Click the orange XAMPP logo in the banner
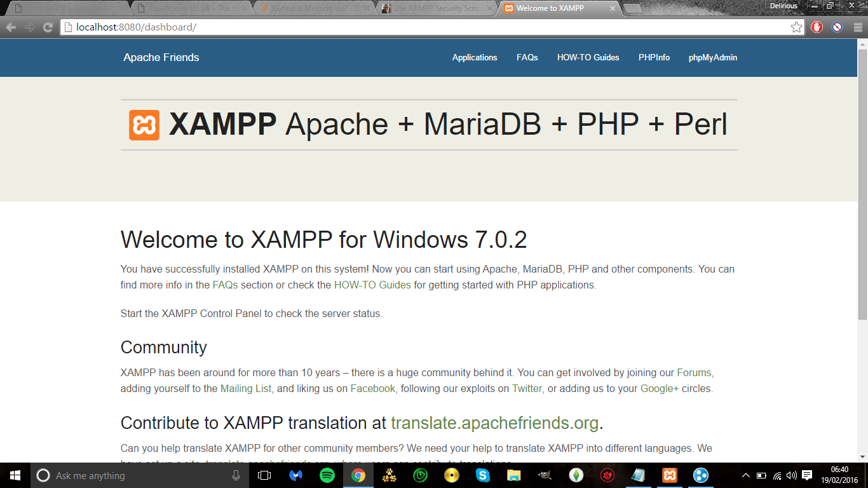Viewport: 868px width, 488px height. tap(144, 125)
